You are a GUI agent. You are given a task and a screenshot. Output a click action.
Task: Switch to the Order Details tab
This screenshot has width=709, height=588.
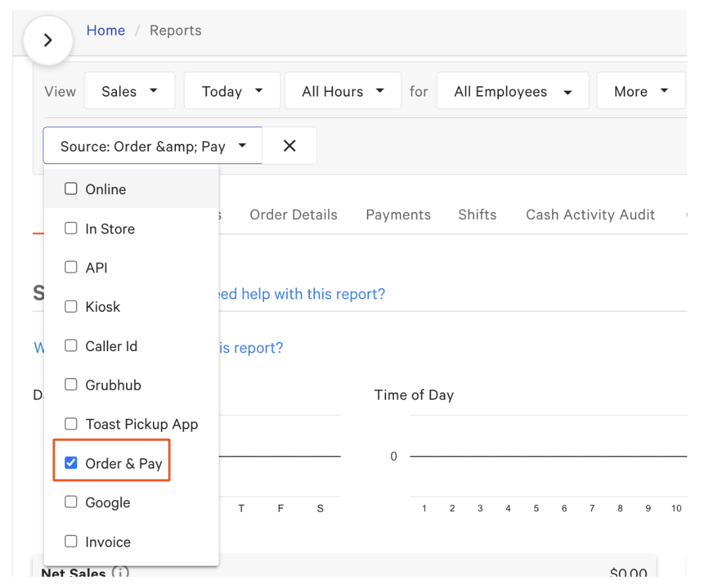(x=293, y=215)
